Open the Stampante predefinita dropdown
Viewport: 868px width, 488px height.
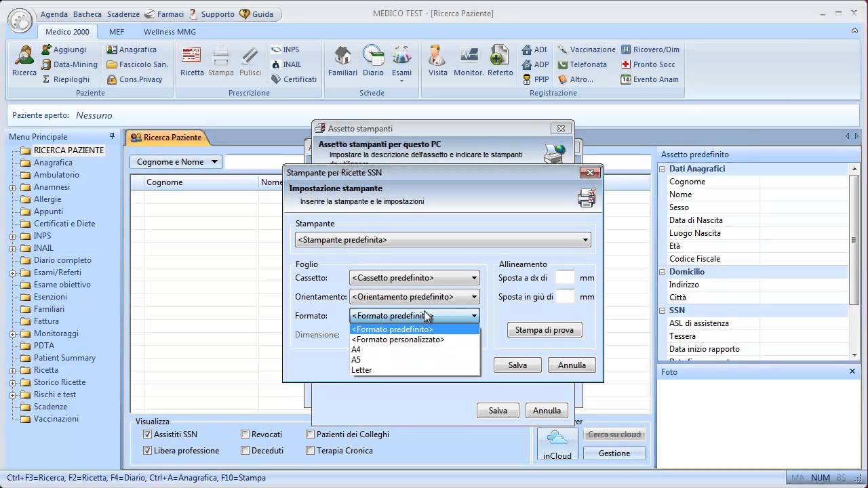pyautogui.click(x=443, y=240)
